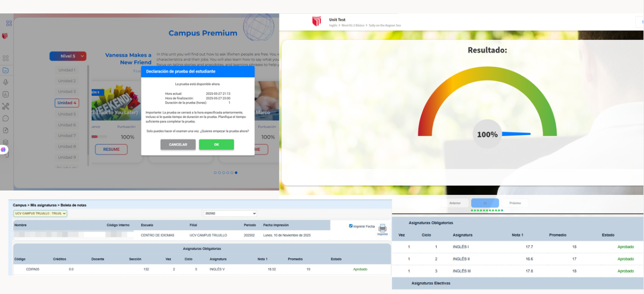
Task: Click the green OK button
Action: pos(216,145)
